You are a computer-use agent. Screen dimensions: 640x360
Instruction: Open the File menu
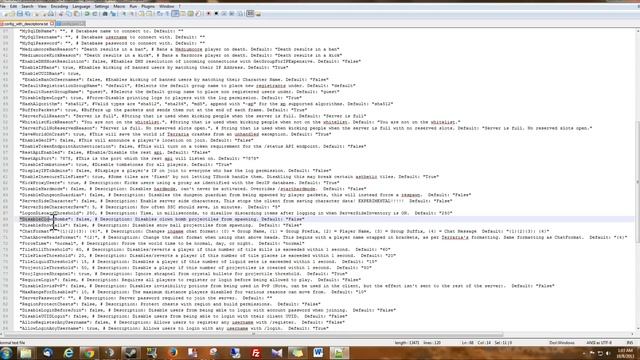point(2,7)
